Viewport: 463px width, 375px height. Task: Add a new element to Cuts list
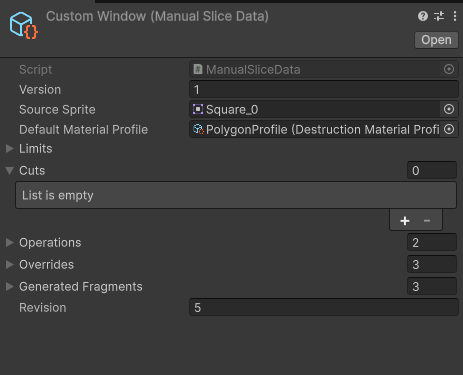(405, 221)
